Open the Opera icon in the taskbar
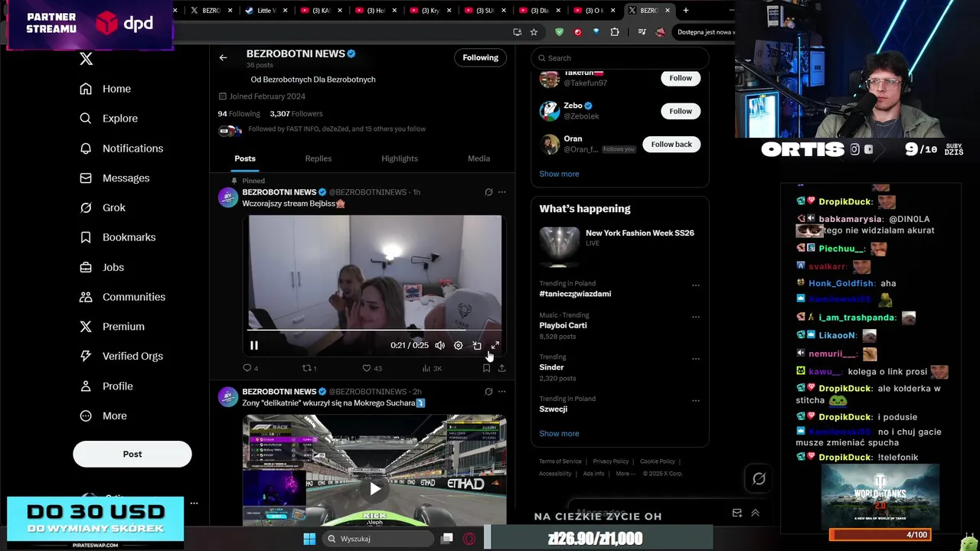This screenshot has width=980, height=551. point(469,539)
